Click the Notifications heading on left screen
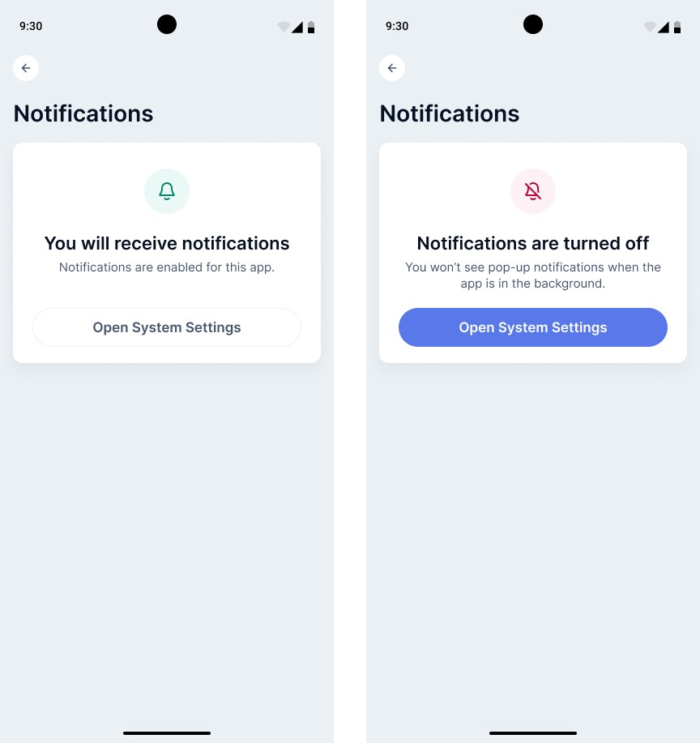 pyautogui.click(x=83, y=113)
